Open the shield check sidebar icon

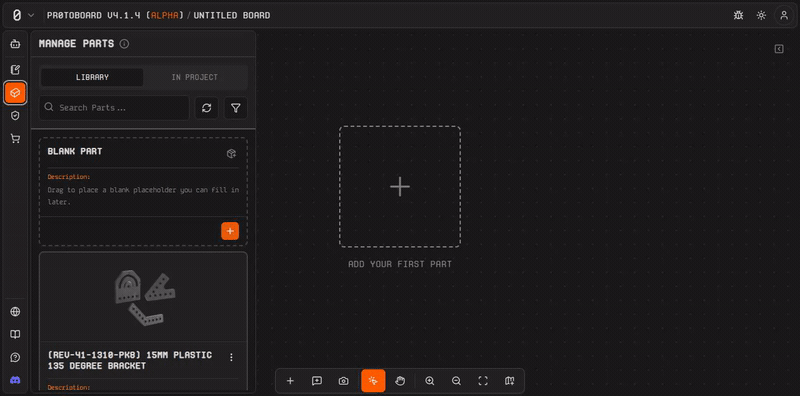[x=15, y=116]
